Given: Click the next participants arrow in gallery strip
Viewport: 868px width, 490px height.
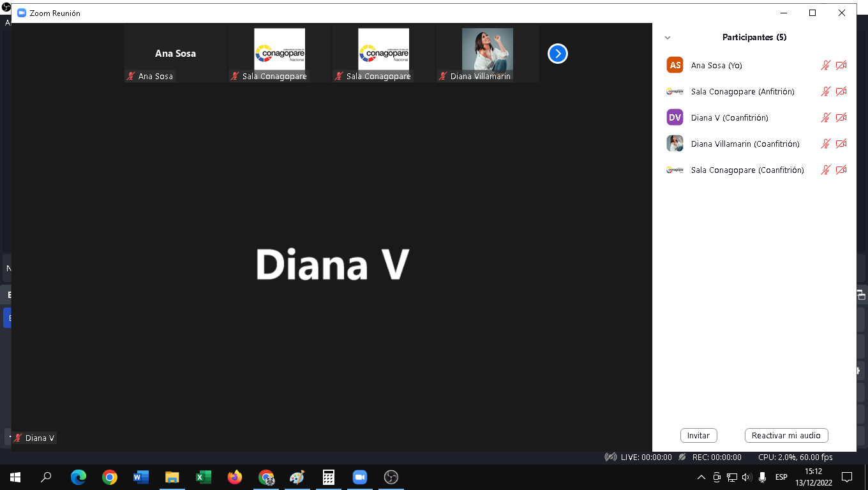Looking at the screenshot, I should click(x=558, y=54).
